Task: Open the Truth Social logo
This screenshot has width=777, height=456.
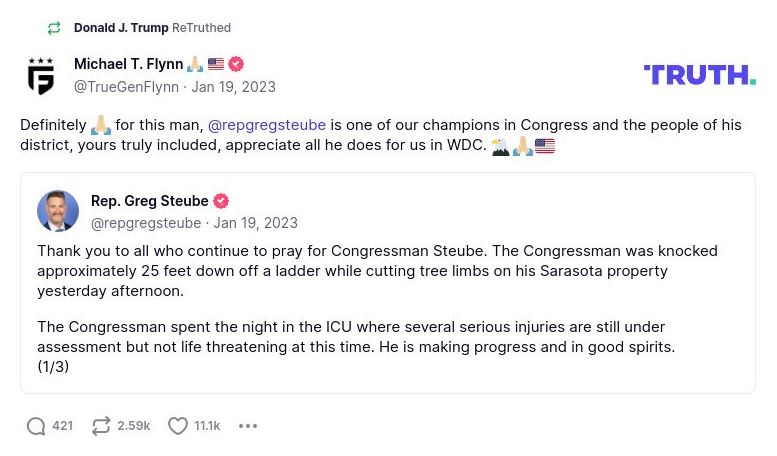Action: (x=699, y=75)
